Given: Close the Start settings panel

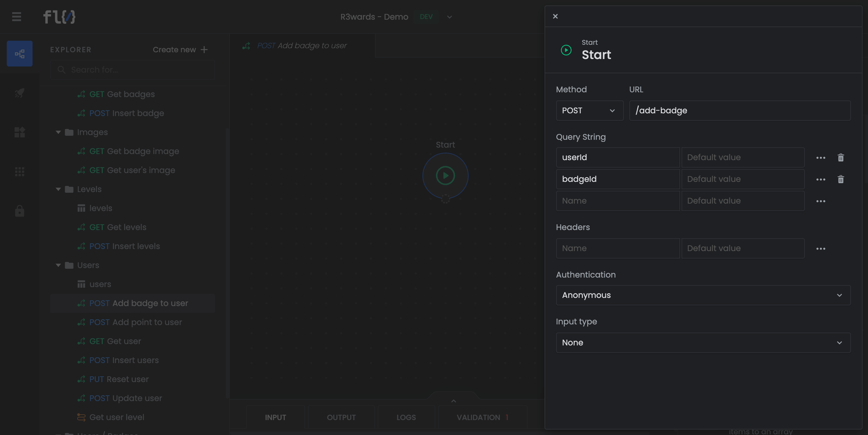Looking at the screenshot, I should pyautogui.click(x=555, y=16).
